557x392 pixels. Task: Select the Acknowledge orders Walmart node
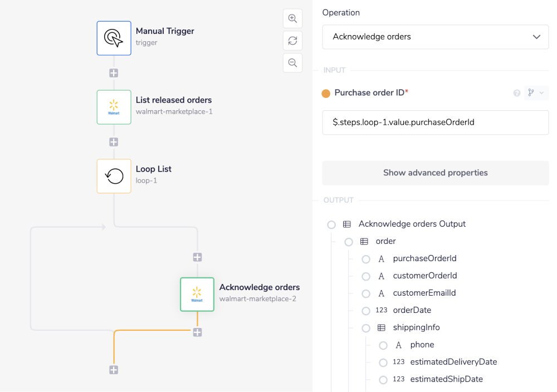197,294
